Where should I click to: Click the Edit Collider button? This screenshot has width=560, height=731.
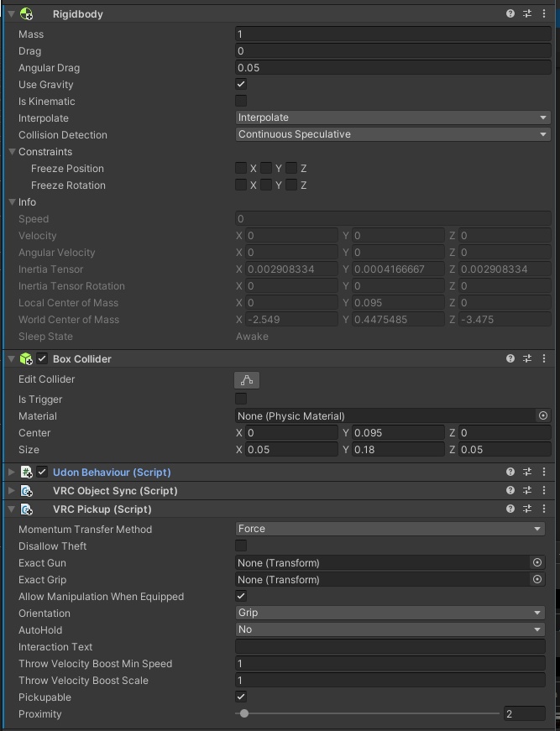246,379
